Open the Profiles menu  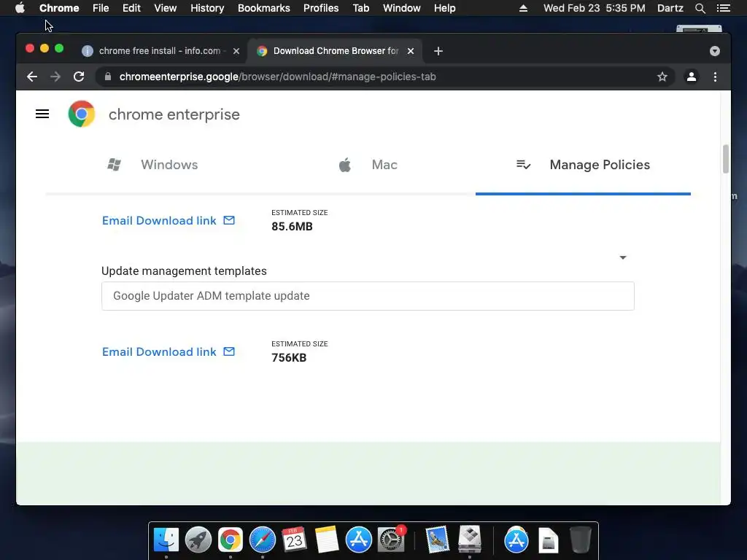click(321, 8)
